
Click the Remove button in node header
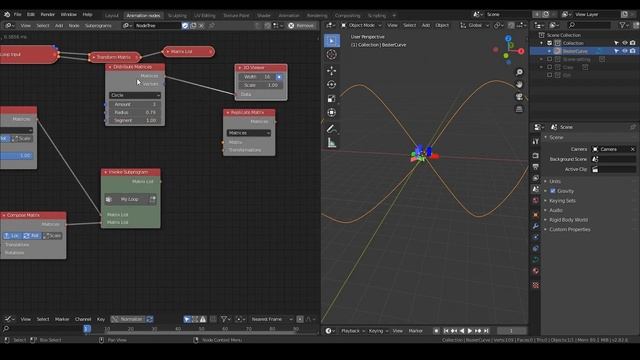point(301,25)
